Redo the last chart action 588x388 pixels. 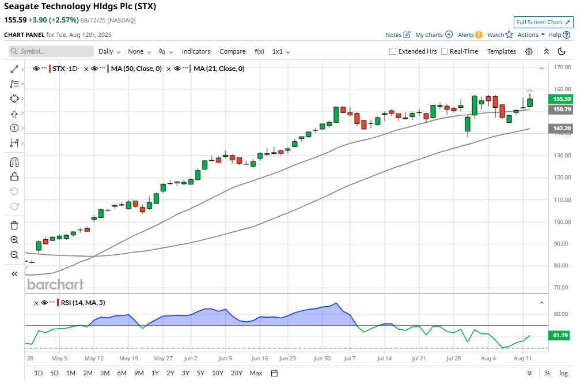[14, 206]
